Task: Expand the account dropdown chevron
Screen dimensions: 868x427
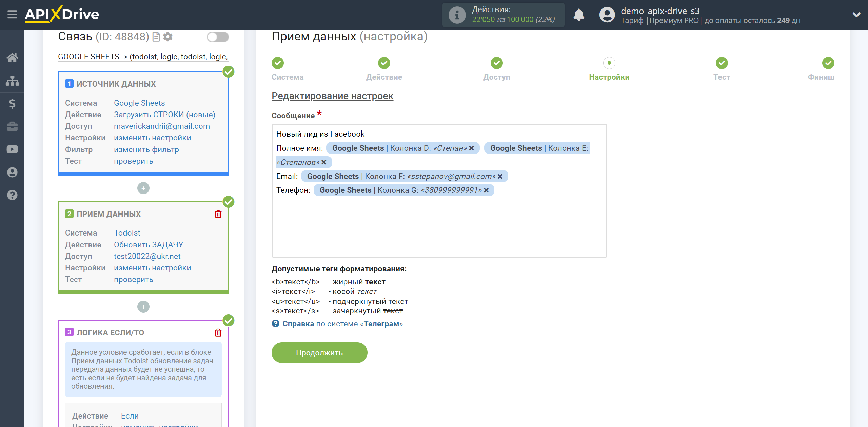Action: pyautogui.click(x=856, y=15)
